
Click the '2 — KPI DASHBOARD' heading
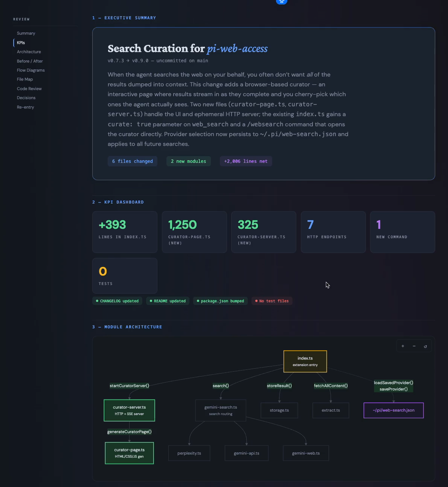point(118,202)
